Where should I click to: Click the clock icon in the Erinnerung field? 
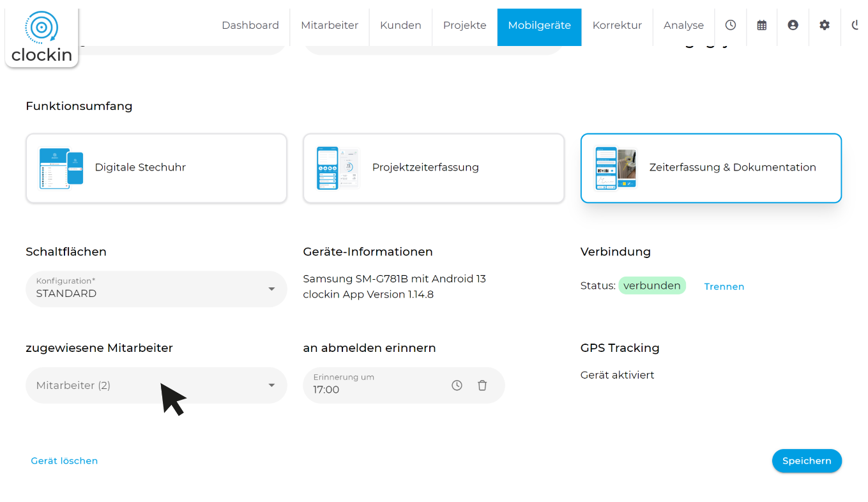pyautogui.click(x=457, y=385)
